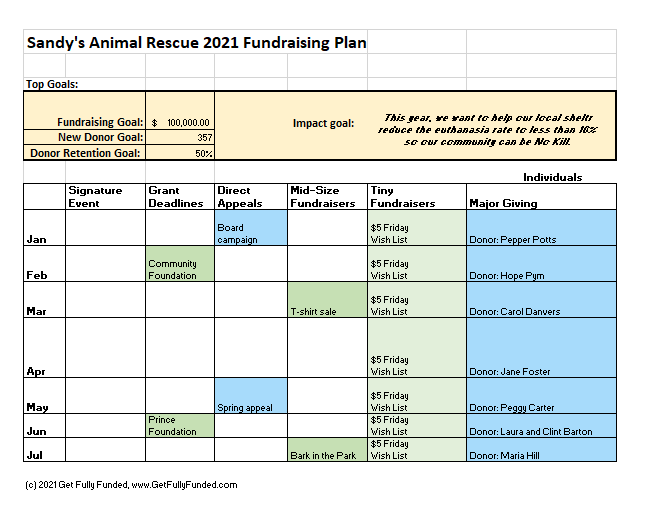Click Donor: Pepper Potts cell
This screenshot has width=654, height=505.
541,228
